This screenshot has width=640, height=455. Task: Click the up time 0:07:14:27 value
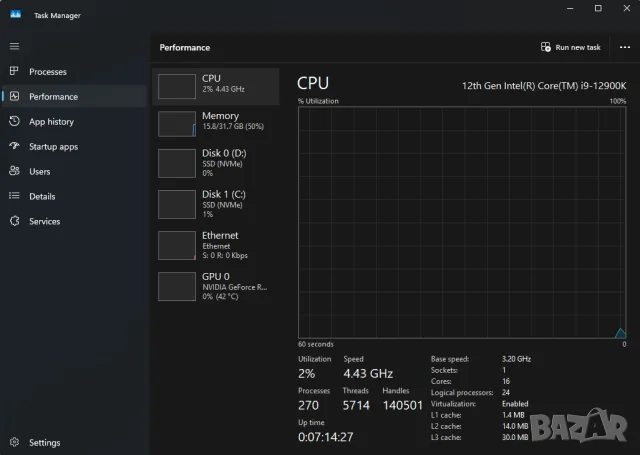point(326,437)
